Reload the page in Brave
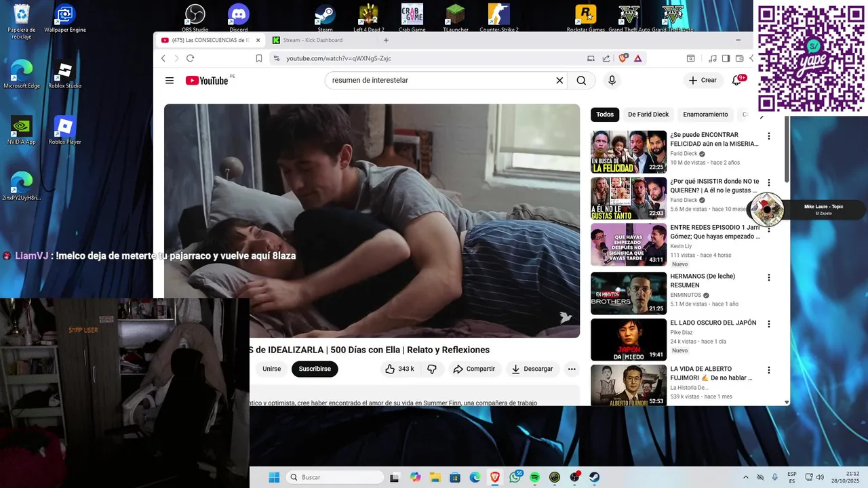Viewport: 868px width, 488px height. [x=190, y=58]
